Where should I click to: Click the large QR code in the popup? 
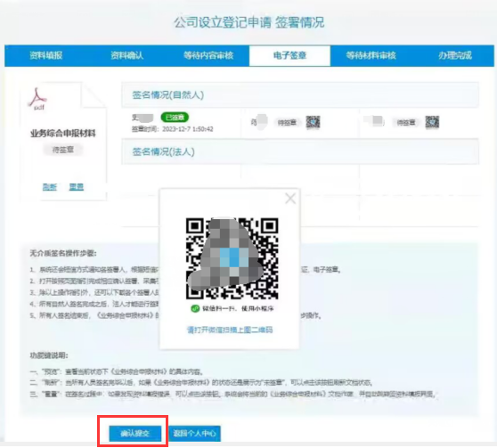point(232,258)
